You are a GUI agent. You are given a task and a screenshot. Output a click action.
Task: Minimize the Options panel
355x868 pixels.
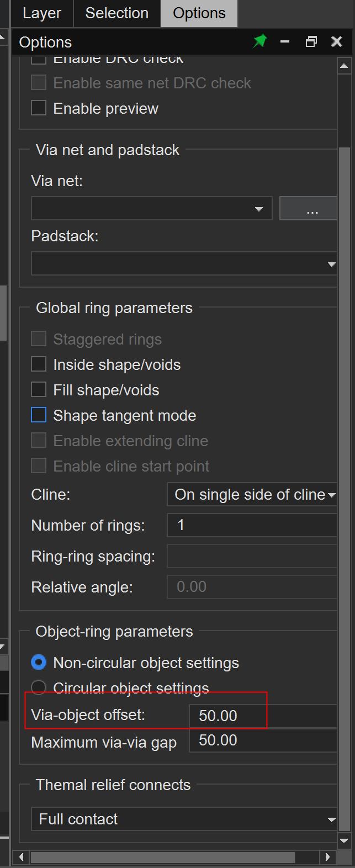[285, 41]
